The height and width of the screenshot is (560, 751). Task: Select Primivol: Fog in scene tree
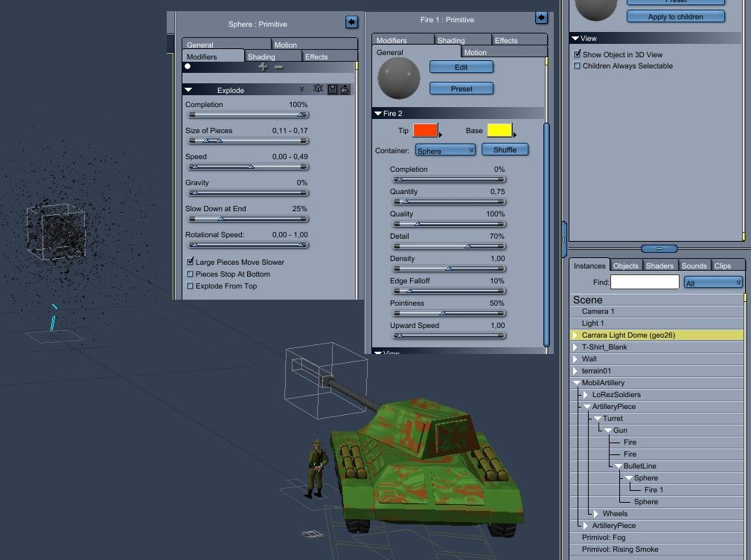point(604,538)
